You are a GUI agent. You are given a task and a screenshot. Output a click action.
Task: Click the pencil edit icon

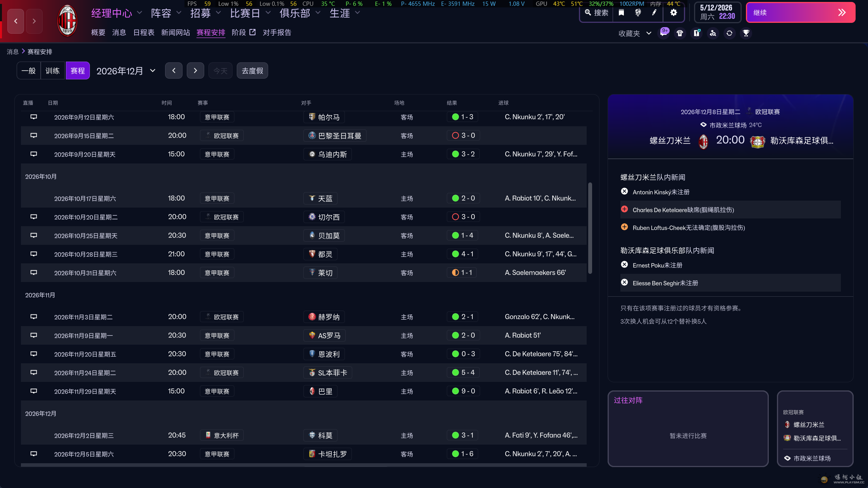point(654,13)
